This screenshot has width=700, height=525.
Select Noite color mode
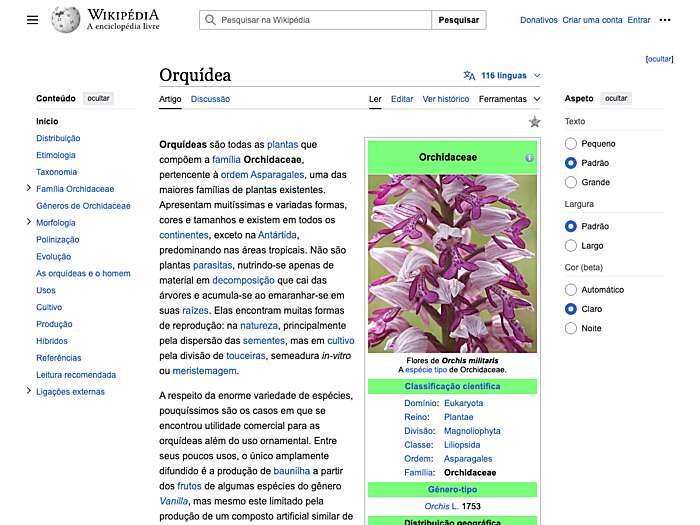571,328
